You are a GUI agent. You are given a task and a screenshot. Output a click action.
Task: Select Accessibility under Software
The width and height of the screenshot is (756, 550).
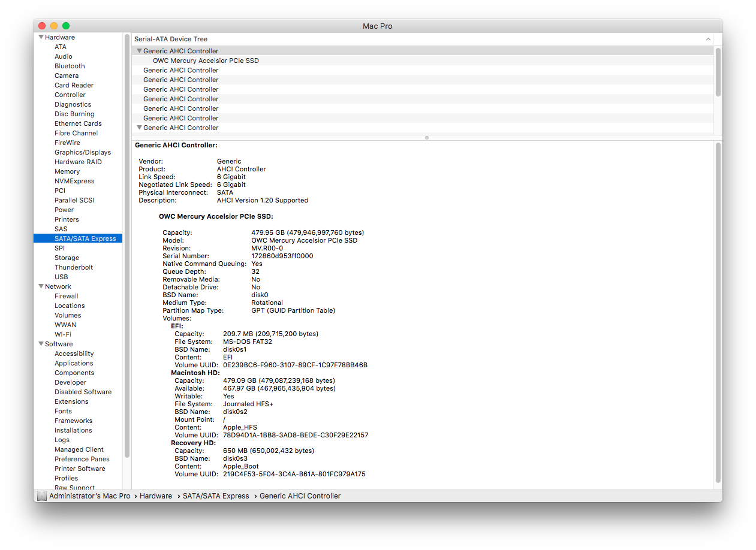pos(74,353)
